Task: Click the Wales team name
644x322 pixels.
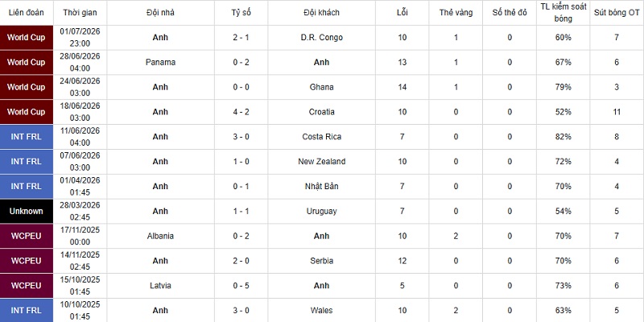Action: pos(321,311)
